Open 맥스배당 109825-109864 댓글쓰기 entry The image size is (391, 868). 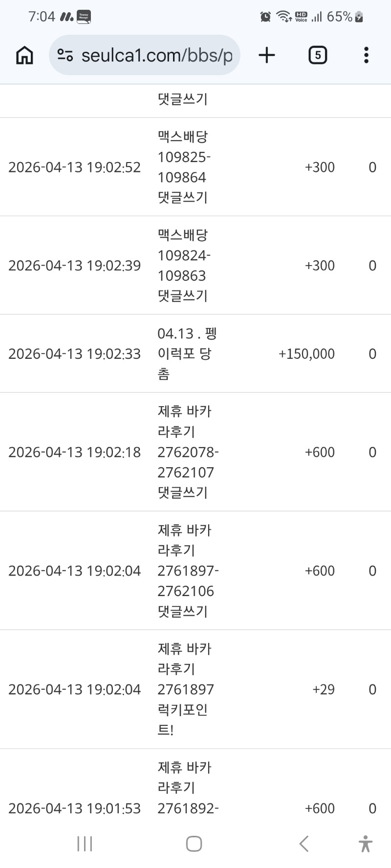[x=183, y=167]
